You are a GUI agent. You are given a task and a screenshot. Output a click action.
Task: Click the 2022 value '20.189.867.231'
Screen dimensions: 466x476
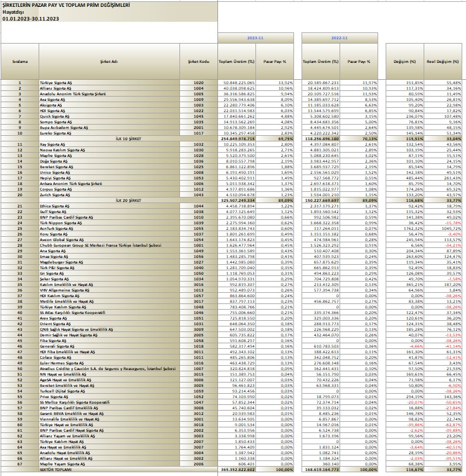coord(321,83)
